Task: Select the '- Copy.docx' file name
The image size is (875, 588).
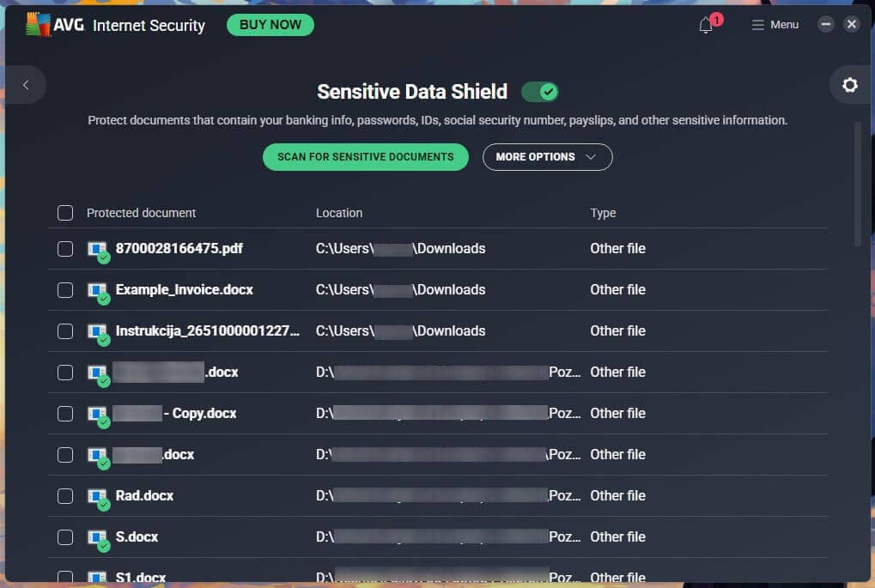Action: (x=200, y=414)
